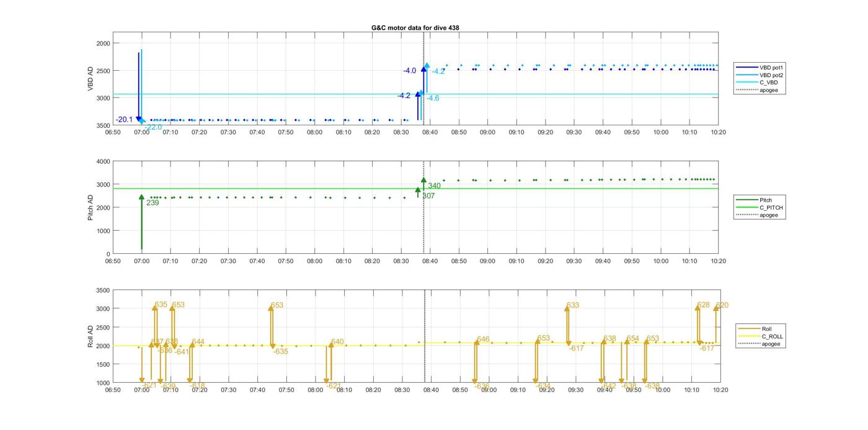The width and height of the screenshot is (868, 430).
Task: Click the dark blue arrowhead beside label '-4.0'
Action: click(x=423, y=70)
